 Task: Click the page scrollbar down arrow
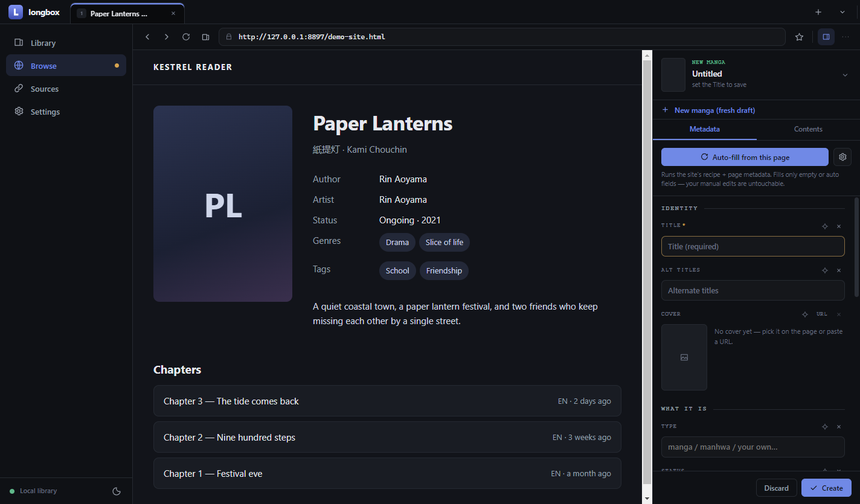click(647, 499)
